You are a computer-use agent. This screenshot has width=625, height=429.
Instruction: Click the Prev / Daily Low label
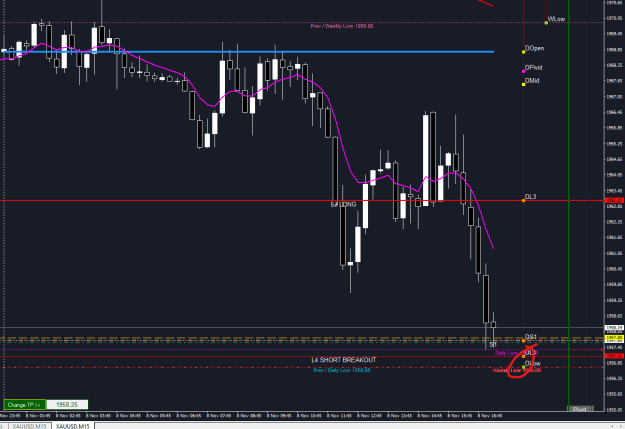pos(342,370)
